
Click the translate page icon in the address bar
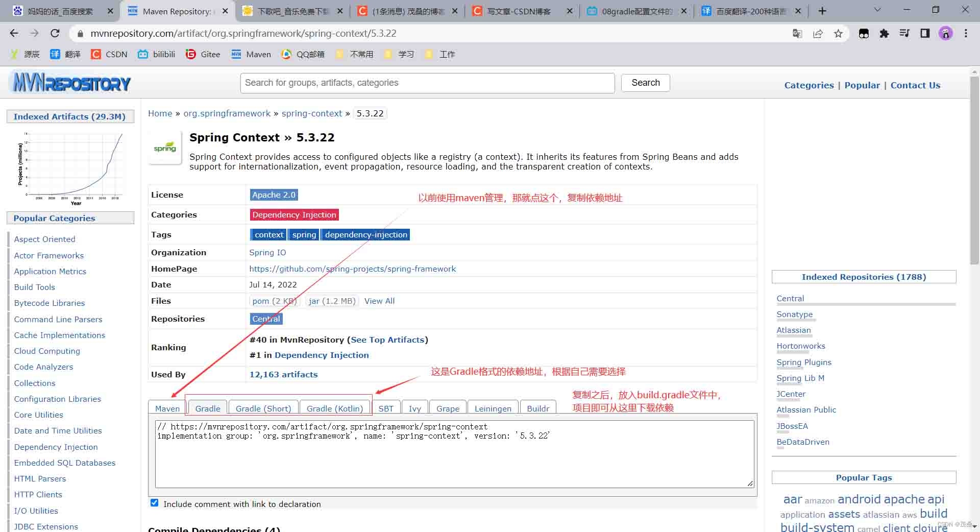(x=797, y=33)
